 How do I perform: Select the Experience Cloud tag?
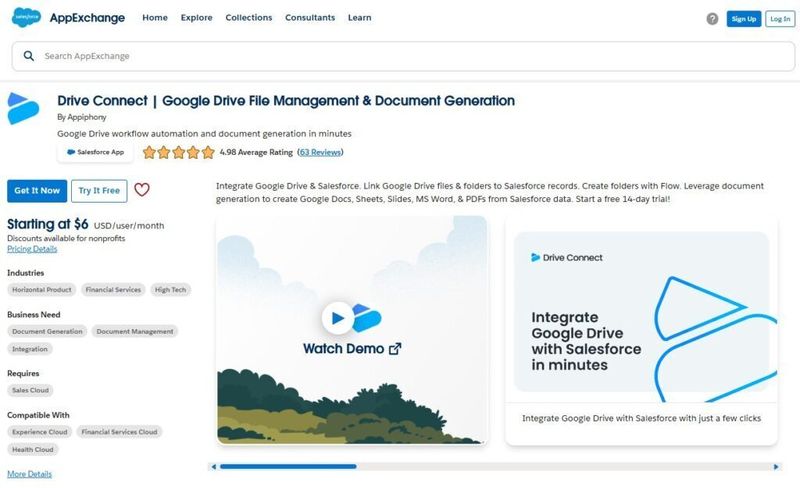coord(40,432)
